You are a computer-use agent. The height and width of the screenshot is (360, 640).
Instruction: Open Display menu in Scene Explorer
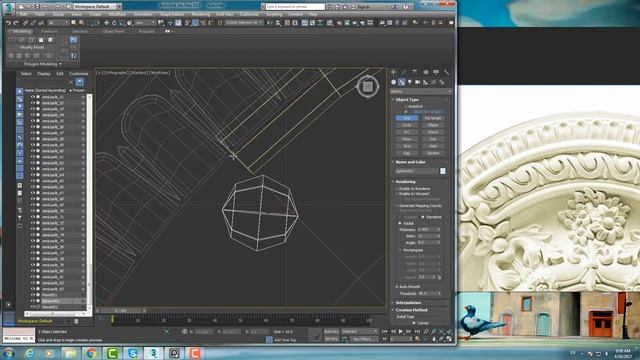[44, 73]
